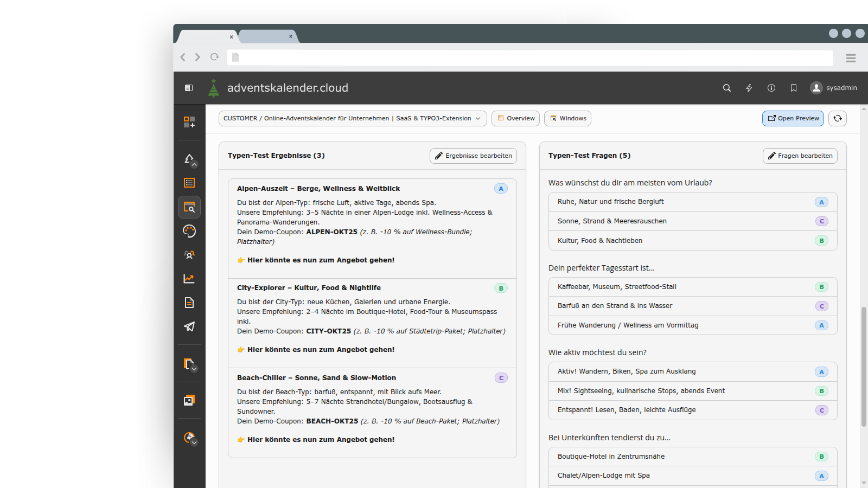The image size is (868, 488).
Task: Open the browser hamburger menu
Action: click(851, 58)
